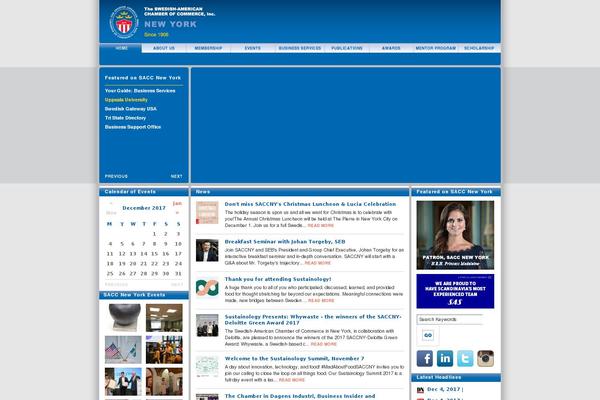Click the Search Keywords input field
The image size is (600, 400).
pos(450,319)
